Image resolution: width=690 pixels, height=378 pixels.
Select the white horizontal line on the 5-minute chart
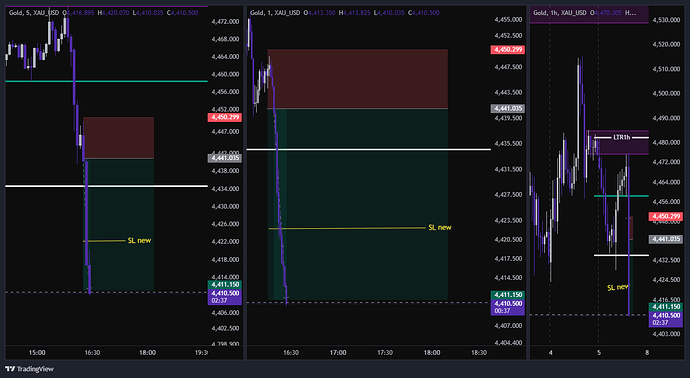coord(106,186)
